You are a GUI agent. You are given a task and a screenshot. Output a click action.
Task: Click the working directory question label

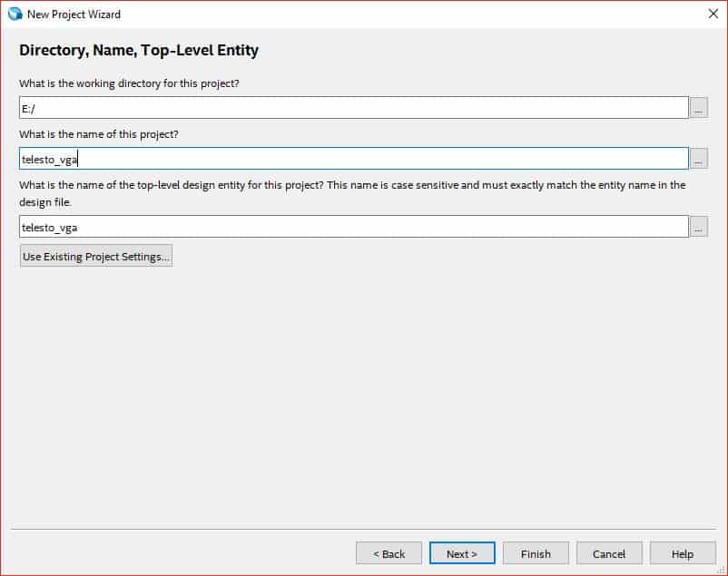point(129,83)
